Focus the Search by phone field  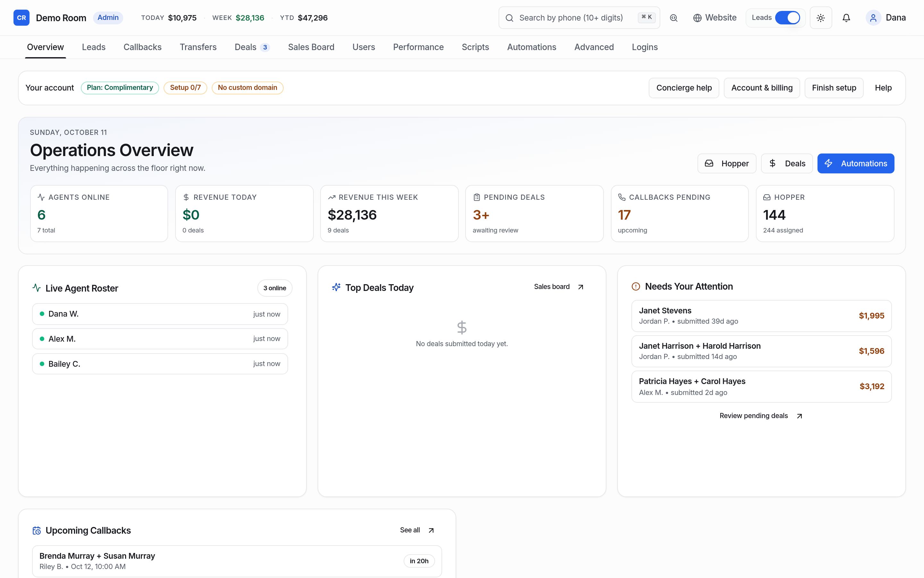(579, 18)
